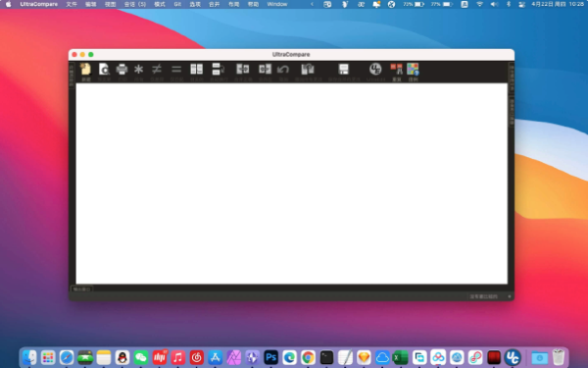Image resolution: width=588 pixels, height=368 pixels.
Task: Open the output window tab at the bottom
Action: click(81, 289)
